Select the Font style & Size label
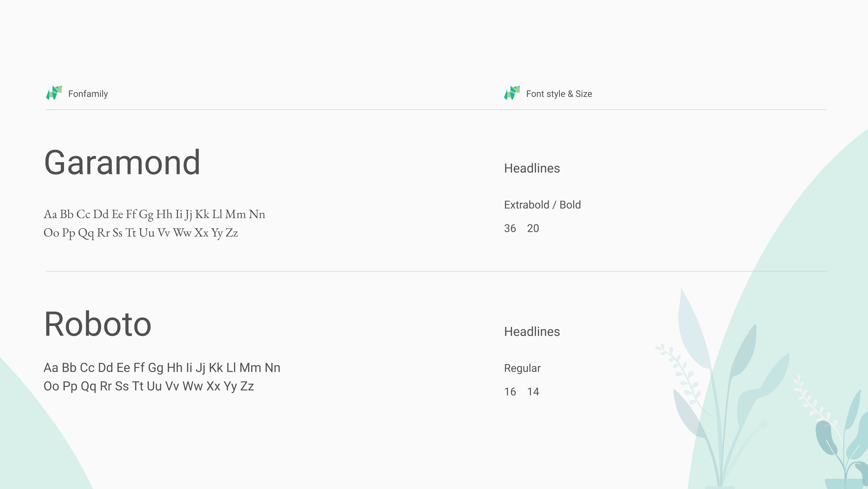The width and height of the screenshot is (868, 489). tap(559, 94)
